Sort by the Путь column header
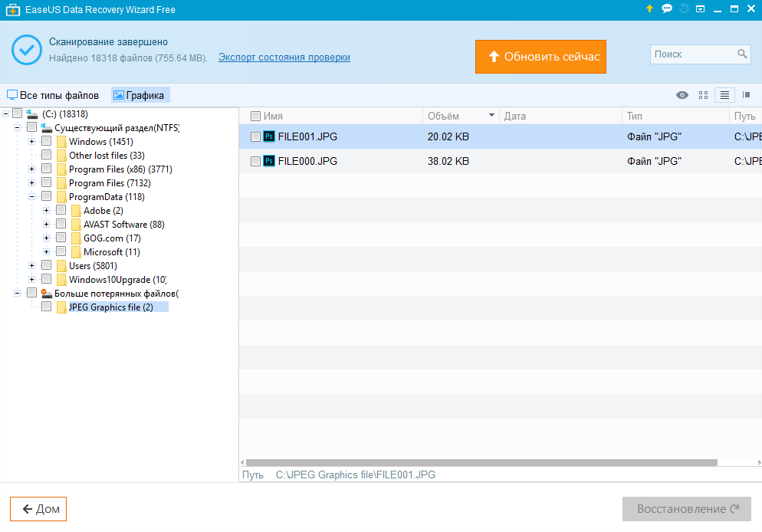Image resolution: width=762 pixels, height=532 pixels. [744, 116]
